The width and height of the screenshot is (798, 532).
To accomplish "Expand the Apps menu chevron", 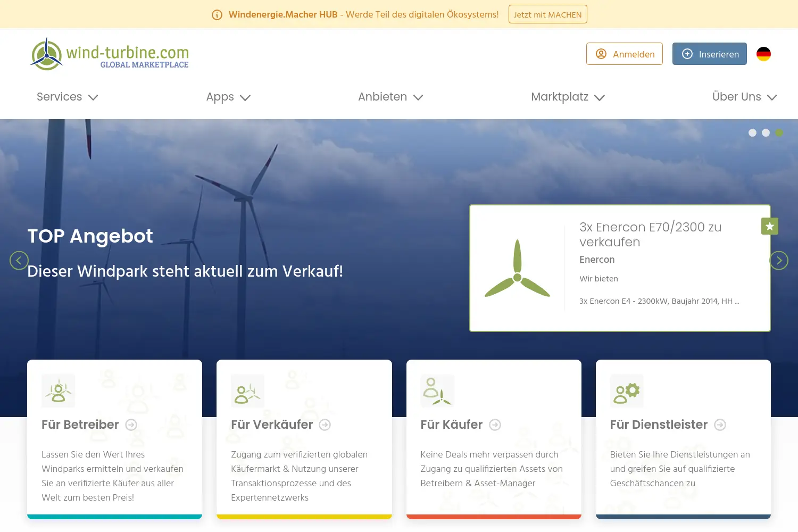I will pyautogui.click(x=245, y=97).
